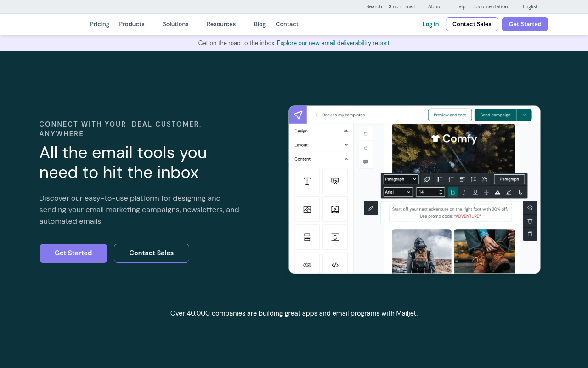Screen dimensions: 588x368
Task: Open the text alignment option
Action: point(462,179)
